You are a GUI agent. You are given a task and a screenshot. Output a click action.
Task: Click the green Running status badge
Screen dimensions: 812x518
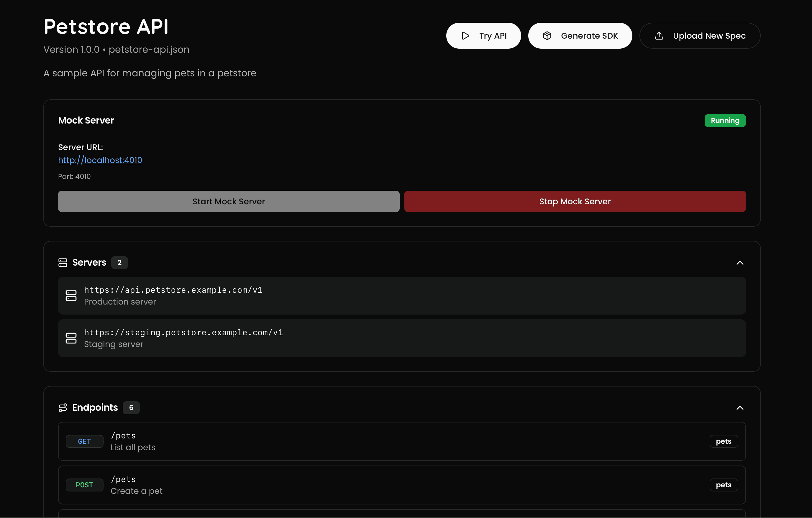click(x=725, y=121)
